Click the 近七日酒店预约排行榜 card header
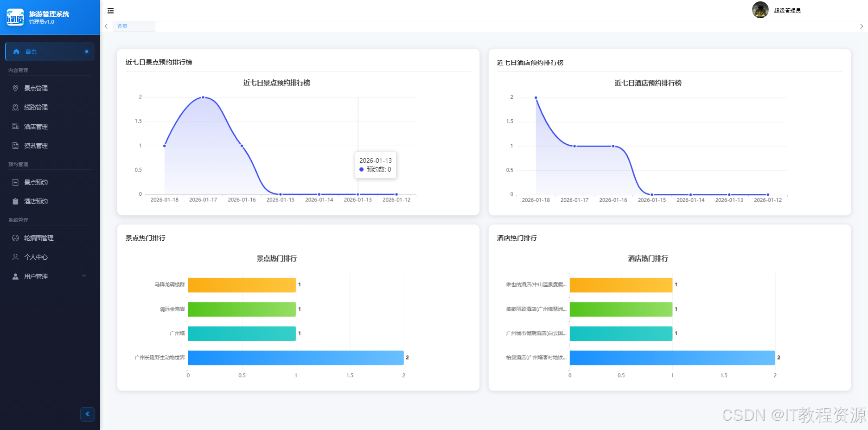The image size is (868, 430). 530,63
